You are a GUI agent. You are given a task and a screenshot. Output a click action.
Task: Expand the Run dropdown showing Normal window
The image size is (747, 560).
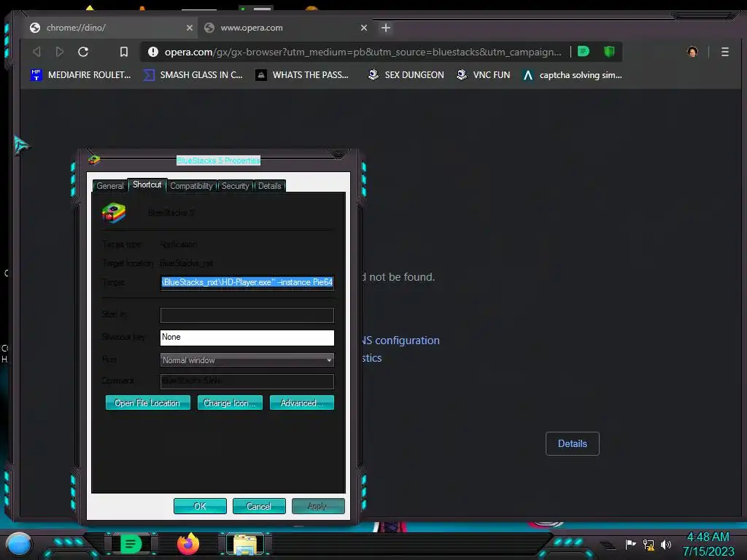click(x=247, y=360)
